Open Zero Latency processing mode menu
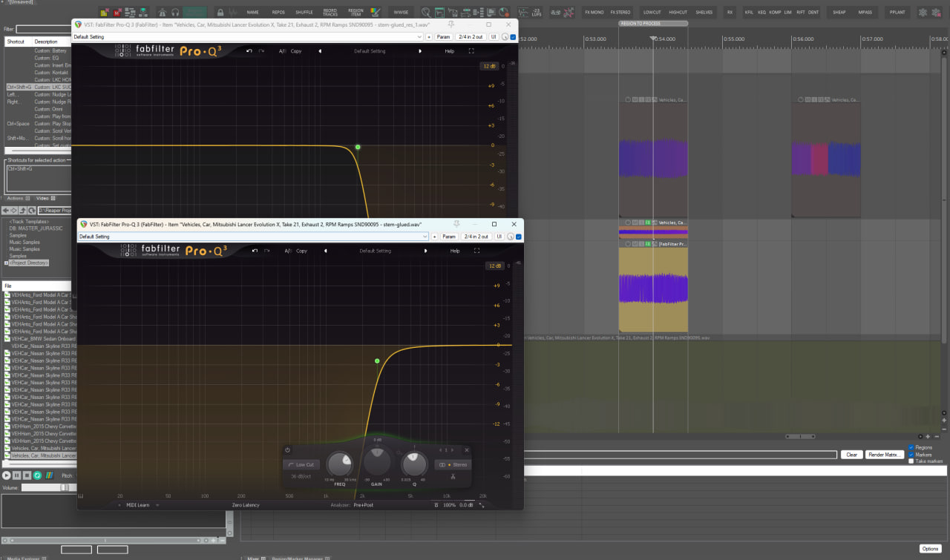Viewport: 950px width, 560px height. point(245,505)
